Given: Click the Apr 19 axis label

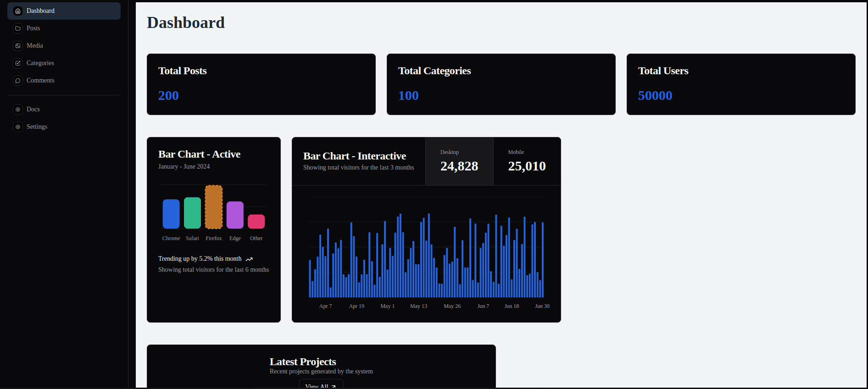Looking at the screenshot, I should point(356,306).
